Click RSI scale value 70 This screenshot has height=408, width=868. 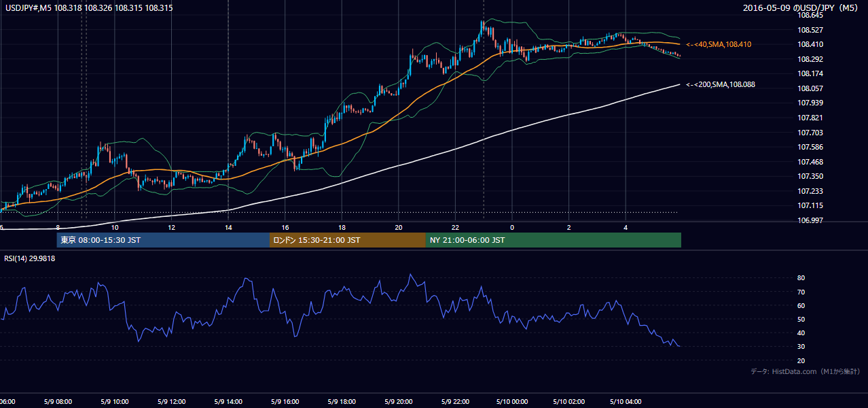[x=801, y=292]
